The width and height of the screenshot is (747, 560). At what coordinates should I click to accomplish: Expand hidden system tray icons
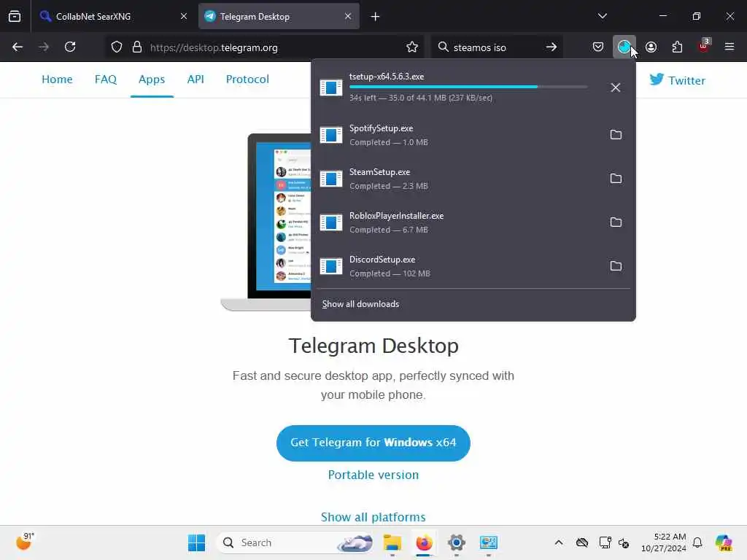(558, 542)
